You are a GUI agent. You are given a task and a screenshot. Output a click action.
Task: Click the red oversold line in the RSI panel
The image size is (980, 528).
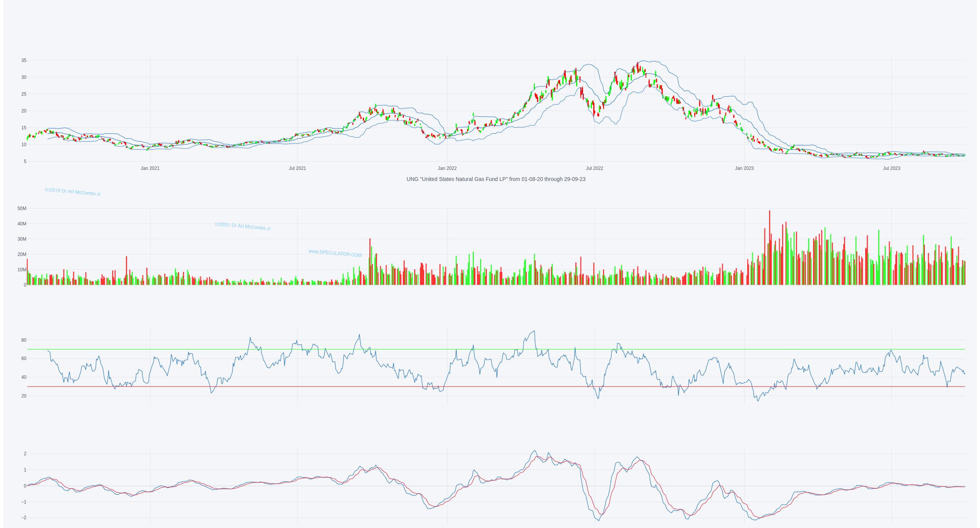point(496,387)
